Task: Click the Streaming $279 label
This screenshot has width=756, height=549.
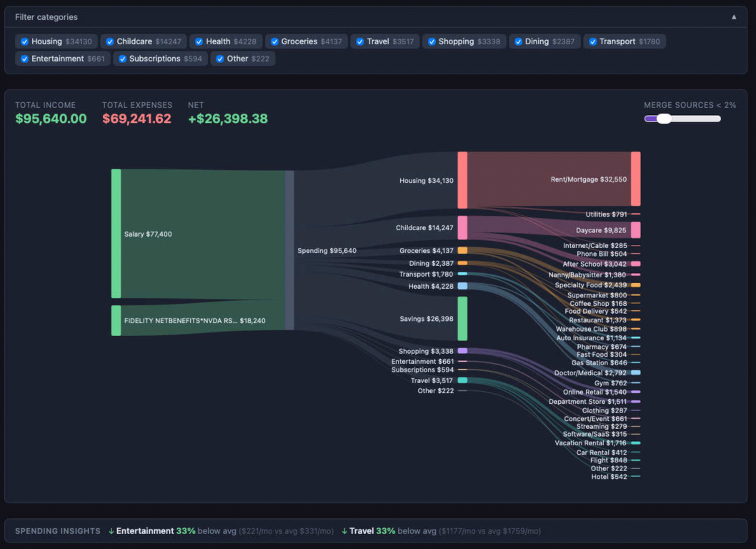Action: click(x=602, y=426)
